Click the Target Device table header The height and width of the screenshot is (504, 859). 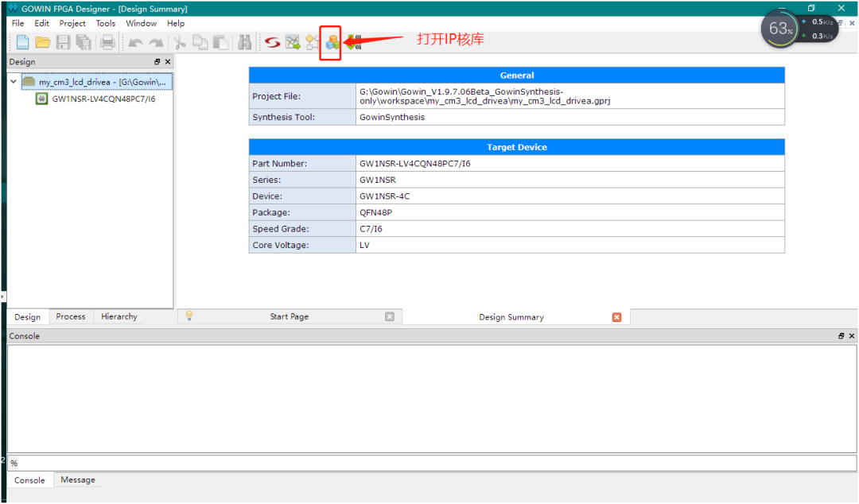(517, 147)
